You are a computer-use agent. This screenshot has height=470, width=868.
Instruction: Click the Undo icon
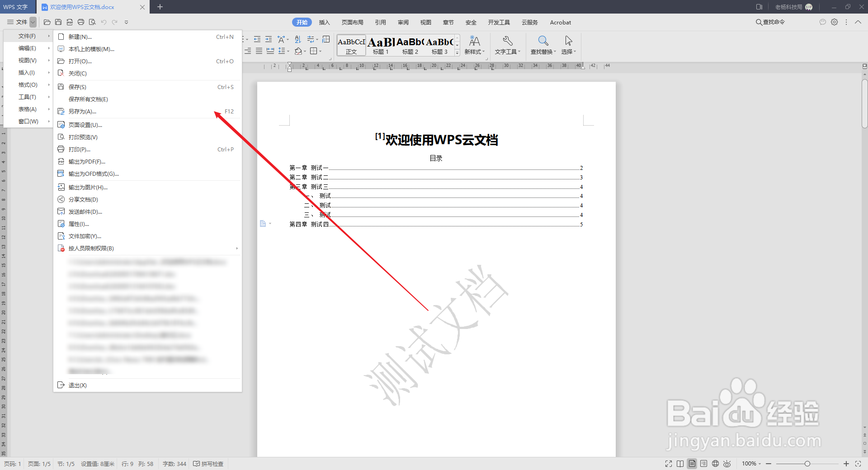(104, 22)
